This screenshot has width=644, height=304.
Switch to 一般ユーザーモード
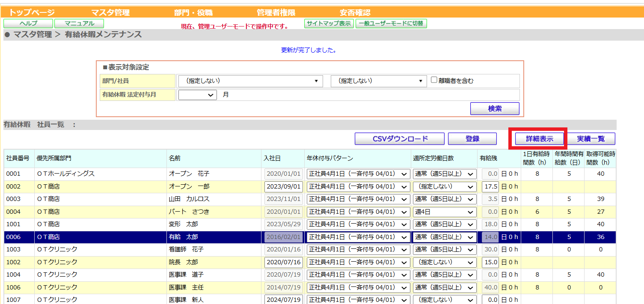(391, 24)
